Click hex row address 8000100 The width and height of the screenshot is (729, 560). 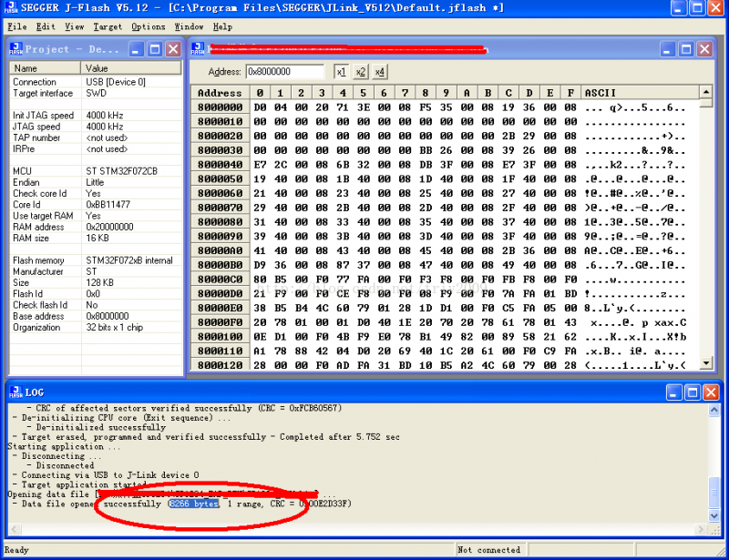pos(221,337)
